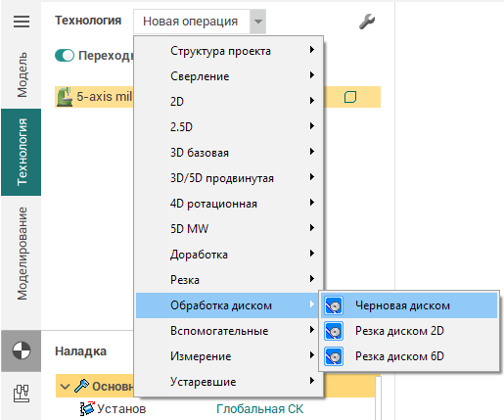The width and height of the screenshot is (504, 420).
Task: Click the Резка диском 6D icon
Action: tap(334, 356)
